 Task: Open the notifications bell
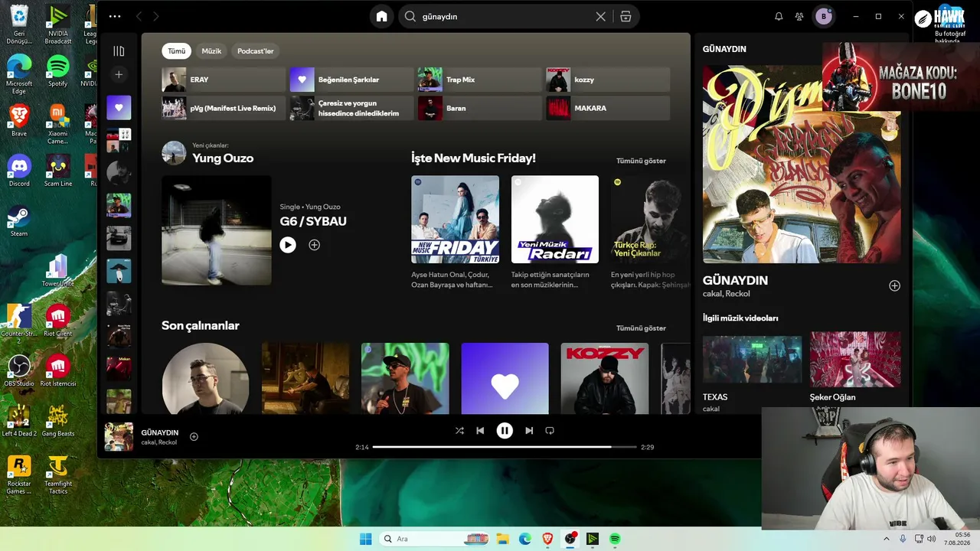tap(779, 16)
